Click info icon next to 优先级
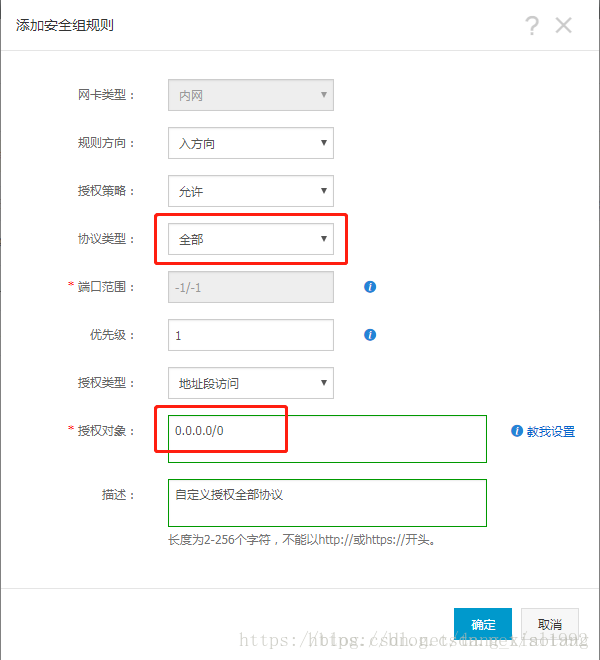The image size is (600, 660). pos(370,335)
